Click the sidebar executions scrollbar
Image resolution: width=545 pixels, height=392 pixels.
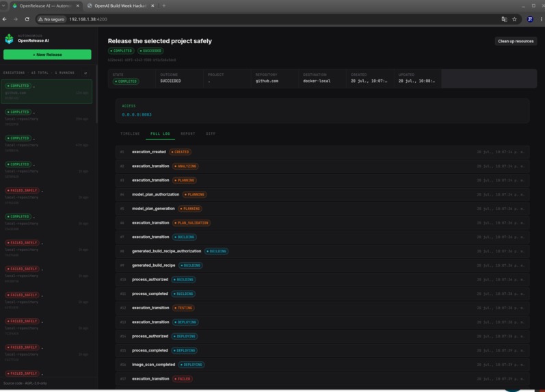[x=96, y=95]
